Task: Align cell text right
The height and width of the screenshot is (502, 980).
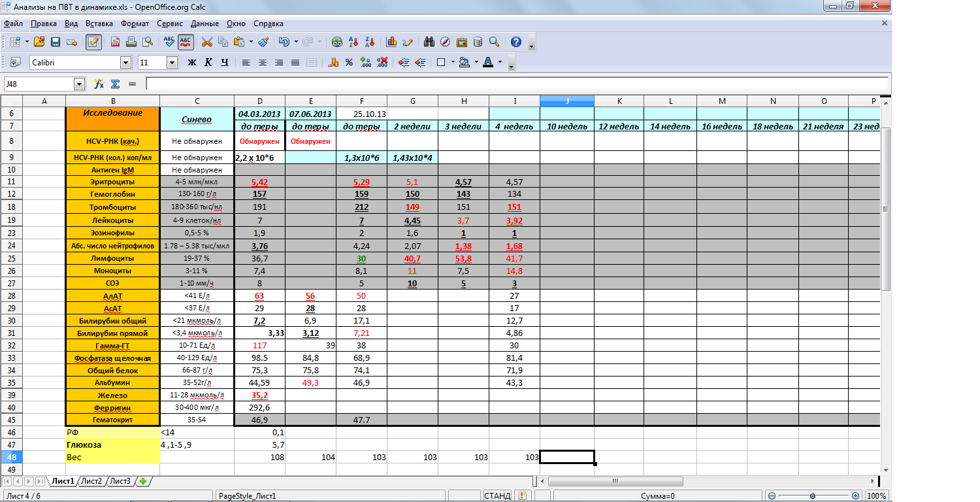Action: point(279,63)
